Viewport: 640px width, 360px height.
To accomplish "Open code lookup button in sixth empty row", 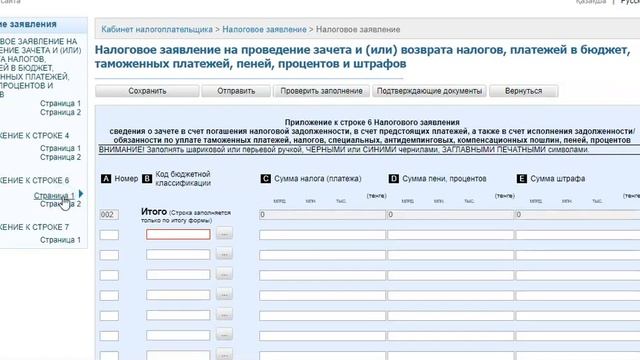I will click(224, 335).
